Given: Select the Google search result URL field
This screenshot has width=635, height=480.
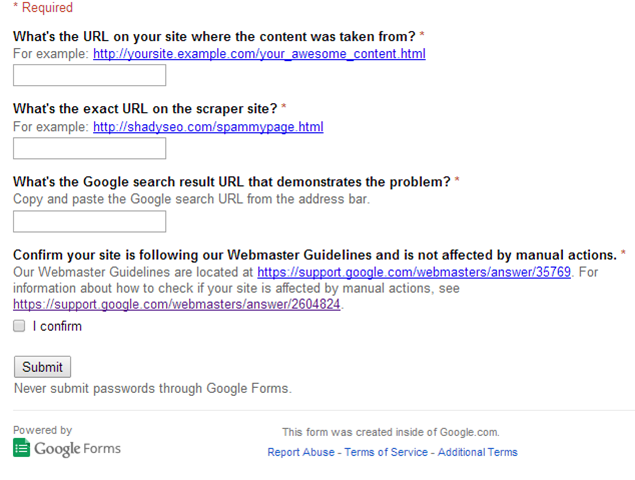Looking at the screenshot, I should (89, 221).
